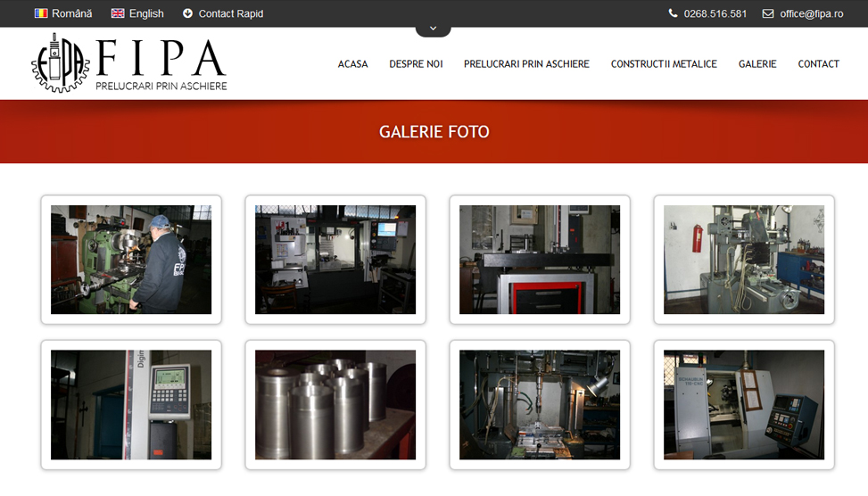The image size is (868, 496).
Task: Open DESPRE NOI menu item
Action: coord(416,64)
